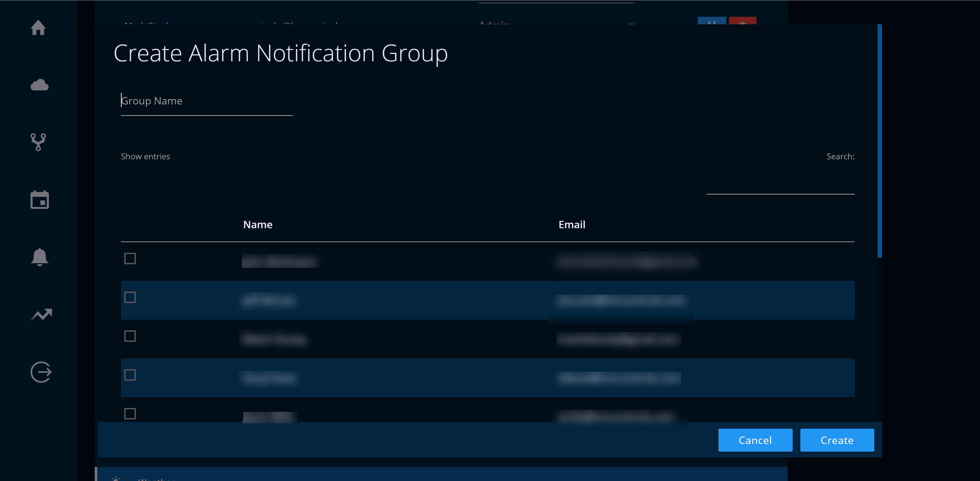
Task: Open the calendar icon in sidebar
Action: click(x=40, y=199)
